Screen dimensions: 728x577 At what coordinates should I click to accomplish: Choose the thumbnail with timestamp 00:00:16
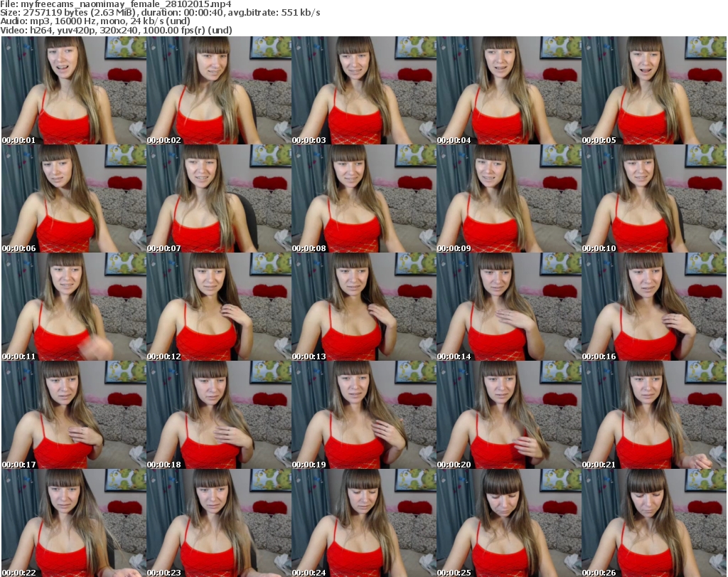[x=654, y=307]
